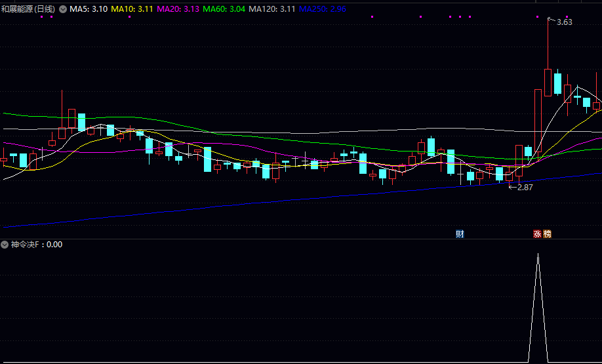This screenshot has width=602, height=364.
Task: Select the MA10: 3.11 label
Action: pyautogui.click(x=132, y=9)
